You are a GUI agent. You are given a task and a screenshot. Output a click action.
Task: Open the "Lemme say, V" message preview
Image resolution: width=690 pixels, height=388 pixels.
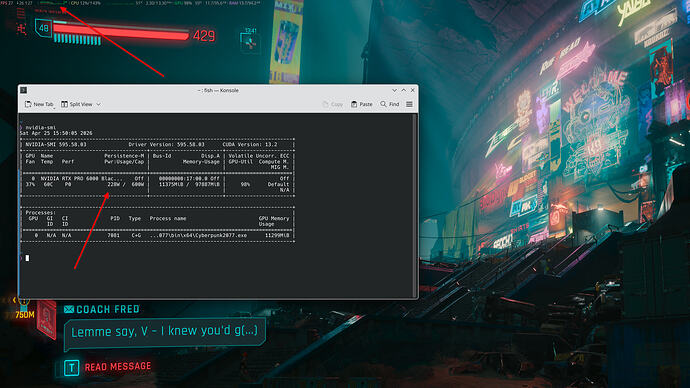tap(165, 331)
